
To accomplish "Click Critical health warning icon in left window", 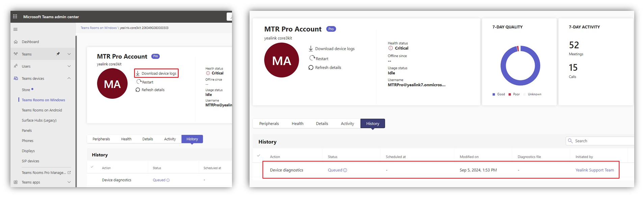I will click(208, 73).
